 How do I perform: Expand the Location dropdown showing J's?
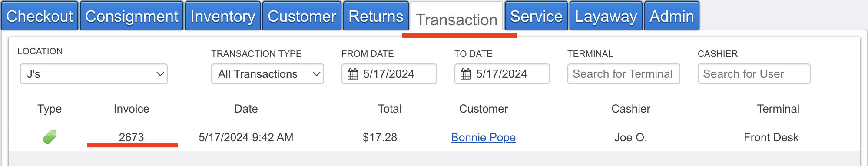click(x=94, y=74)
